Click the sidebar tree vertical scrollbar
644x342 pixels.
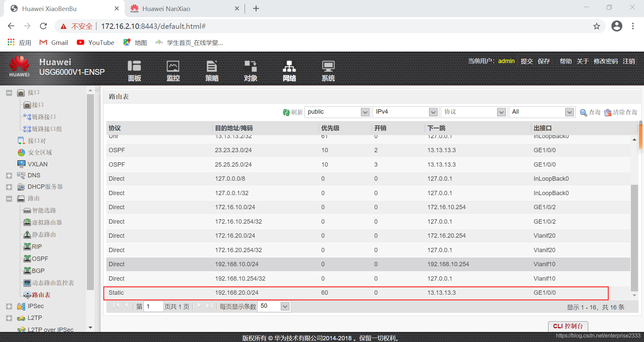click(90, 192)
